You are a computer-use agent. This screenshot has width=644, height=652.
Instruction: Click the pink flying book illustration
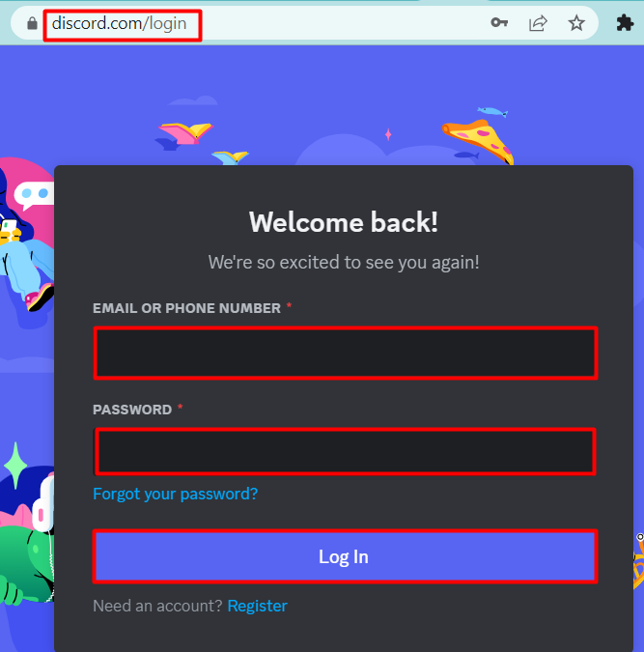185,133
